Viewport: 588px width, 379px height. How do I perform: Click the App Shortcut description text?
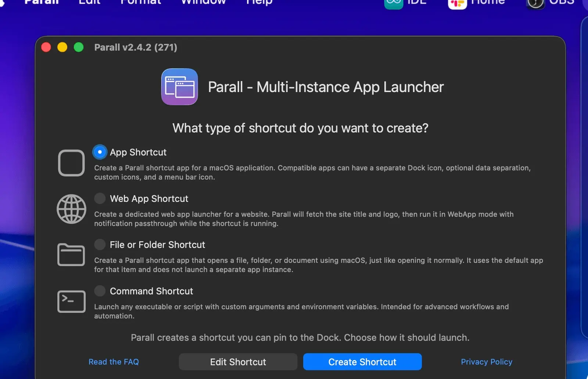(312, 172)
